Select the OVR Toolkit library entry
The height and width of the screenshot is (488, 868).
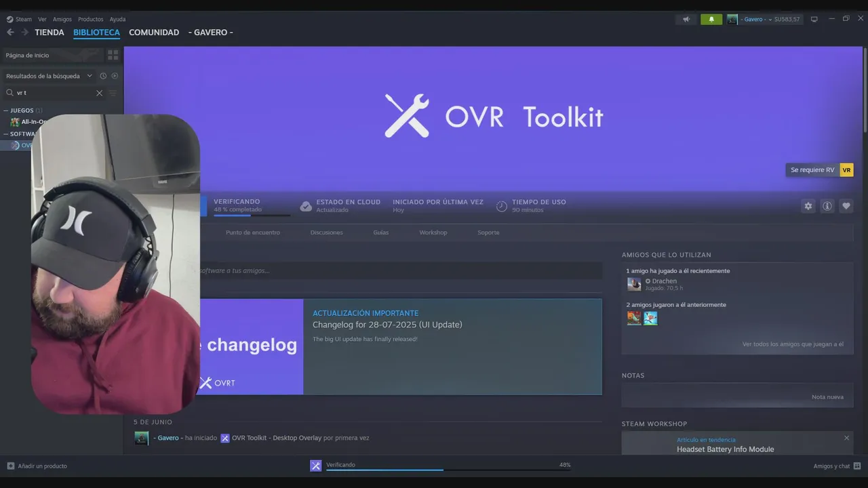pos(21,145)
